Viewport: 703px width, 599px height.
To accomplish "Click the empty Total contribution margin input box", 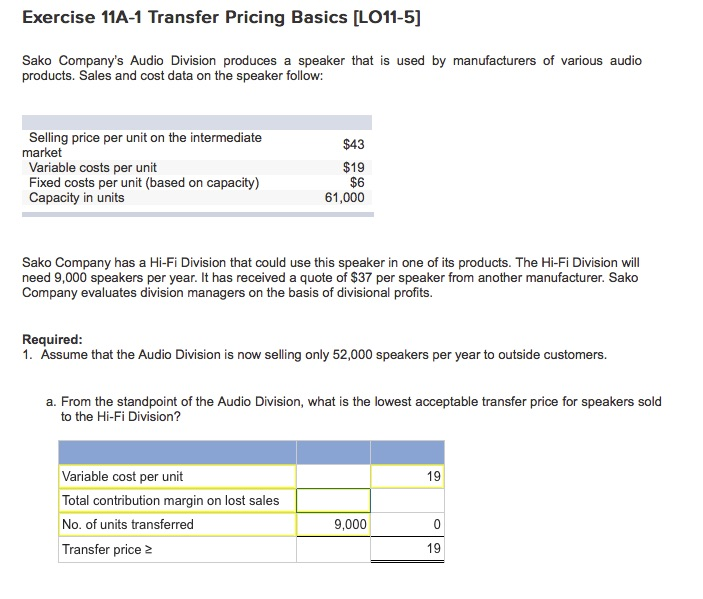I will click(x=333, y=500).
